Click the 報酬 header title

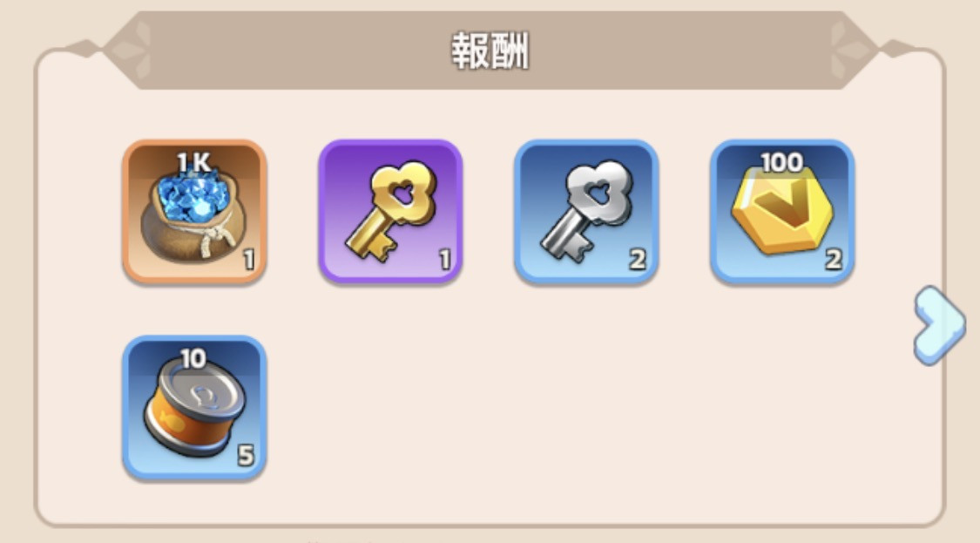[490, 51]
